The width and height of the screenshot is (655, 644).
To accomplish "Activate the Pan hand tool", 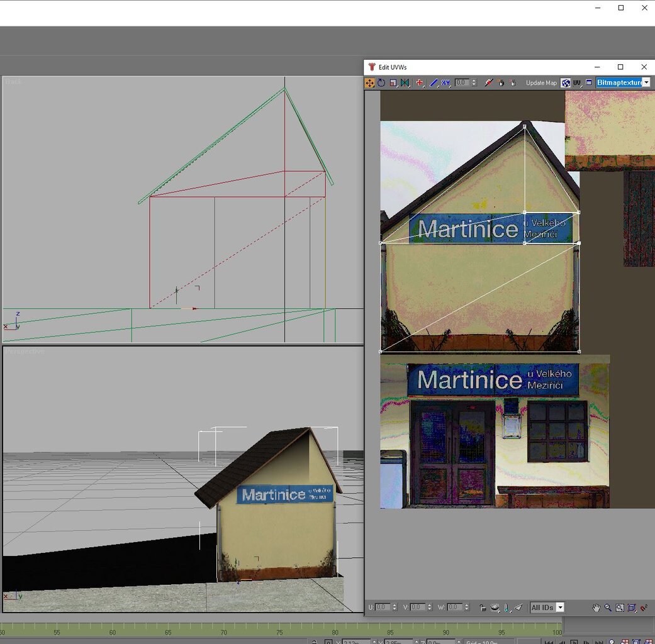I will [596, 608].
